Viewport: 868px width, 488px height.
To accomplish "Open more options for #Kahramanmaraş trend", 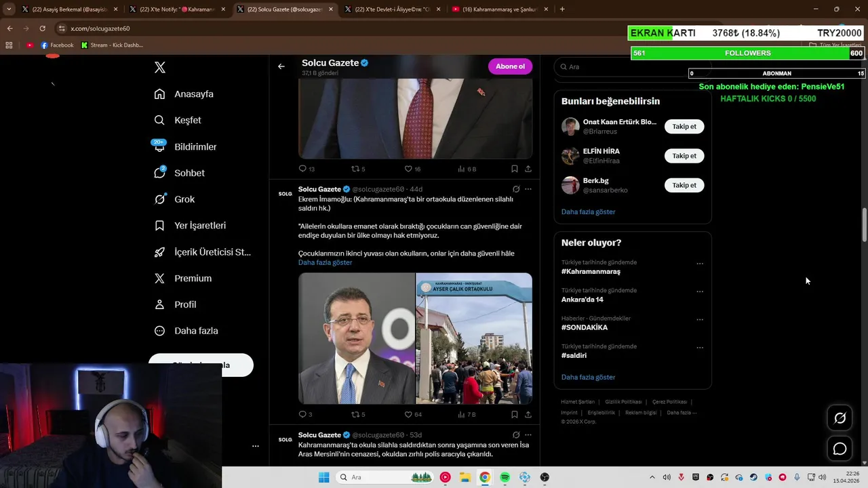I will pyautogui.click(x=700, y=264).
